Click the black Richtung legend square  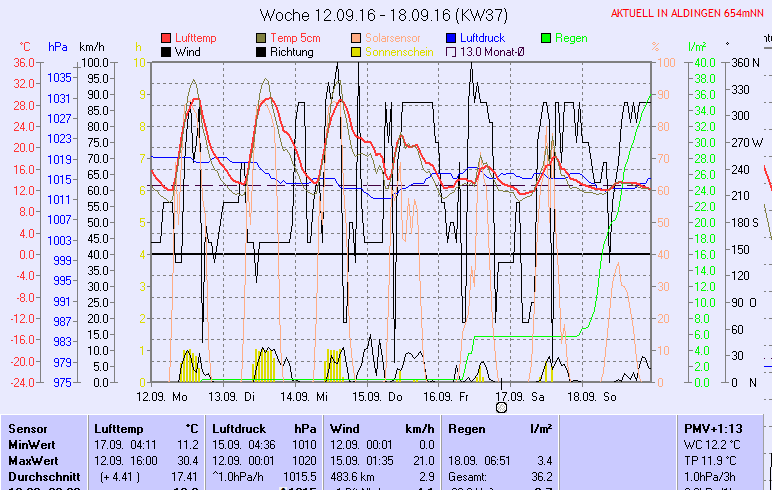coord(262,52)
